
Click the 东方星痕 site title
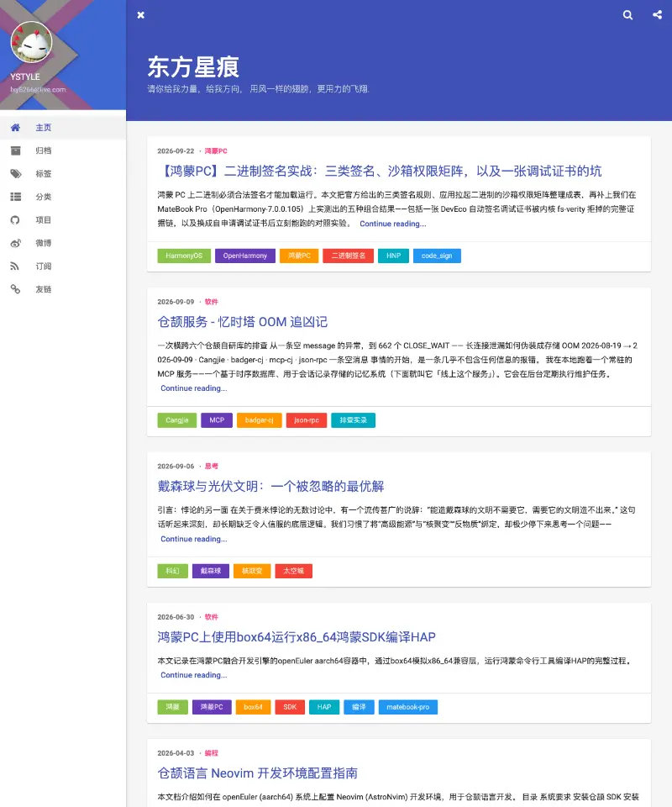click(193, 67)
